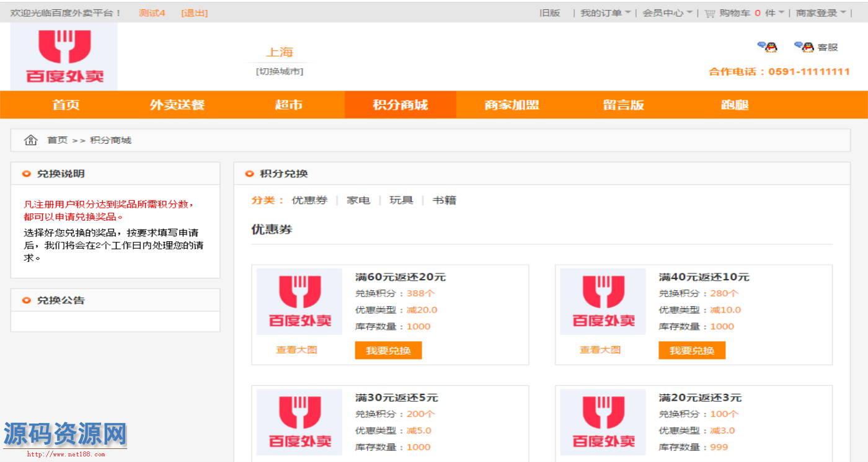This screenshot has width=868, height=462.
Task: Click the 减20.0 discount value
Action: (422, 310)
